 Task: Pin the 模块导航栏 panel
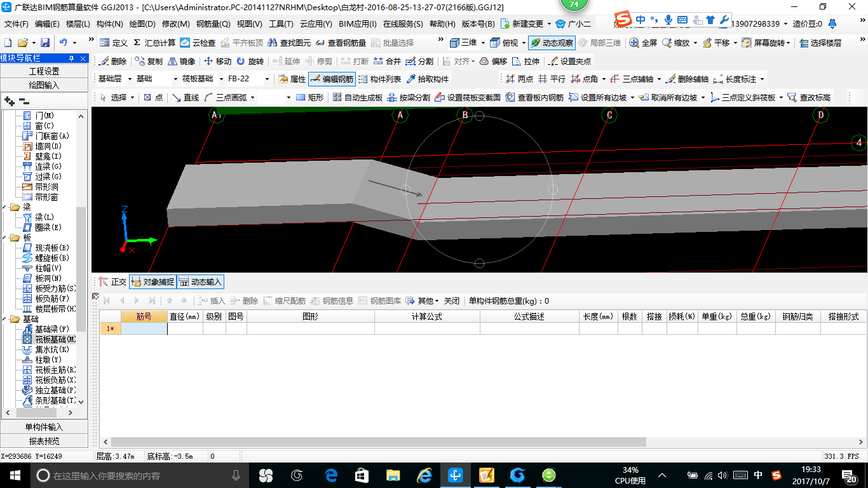72,58
